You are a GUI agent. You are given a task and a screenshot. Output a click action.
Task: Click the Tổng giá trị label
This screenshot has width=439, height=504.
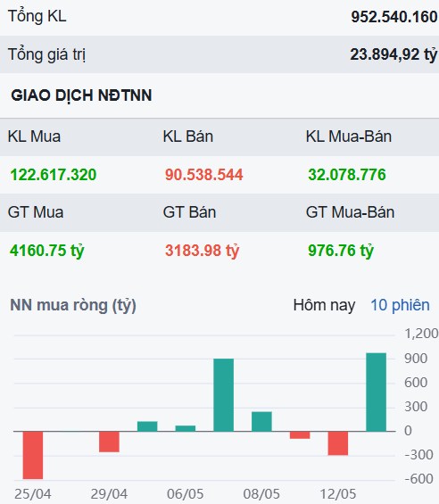pos(46,54)
